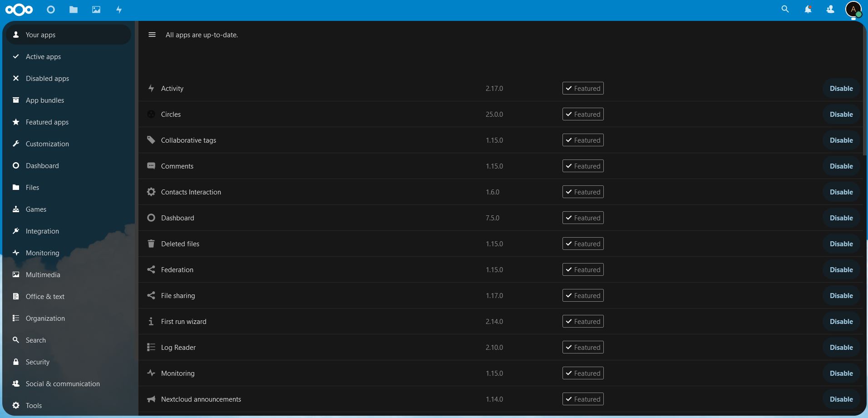This screenshot has height=418, width=868.
Task: Click version 7.5.0 in Dashboard row
Action: (493, 218)
